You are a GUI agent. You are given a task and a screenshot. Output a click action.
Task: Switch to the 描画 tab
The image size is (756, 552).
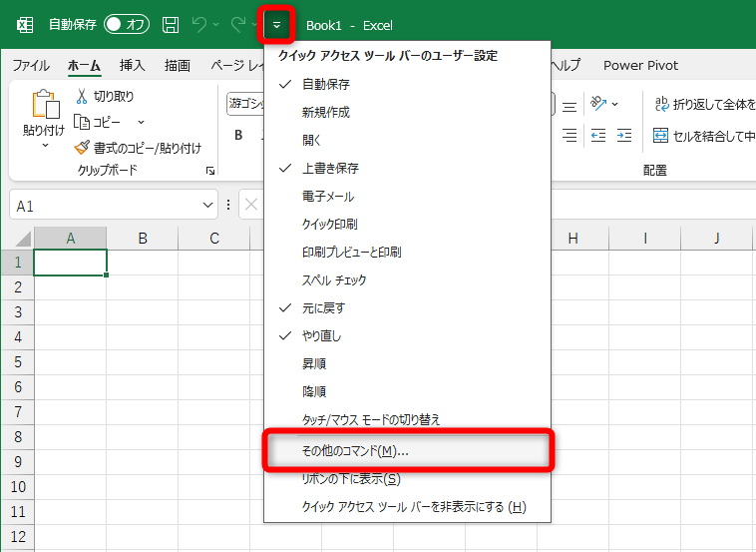point(177,65)
